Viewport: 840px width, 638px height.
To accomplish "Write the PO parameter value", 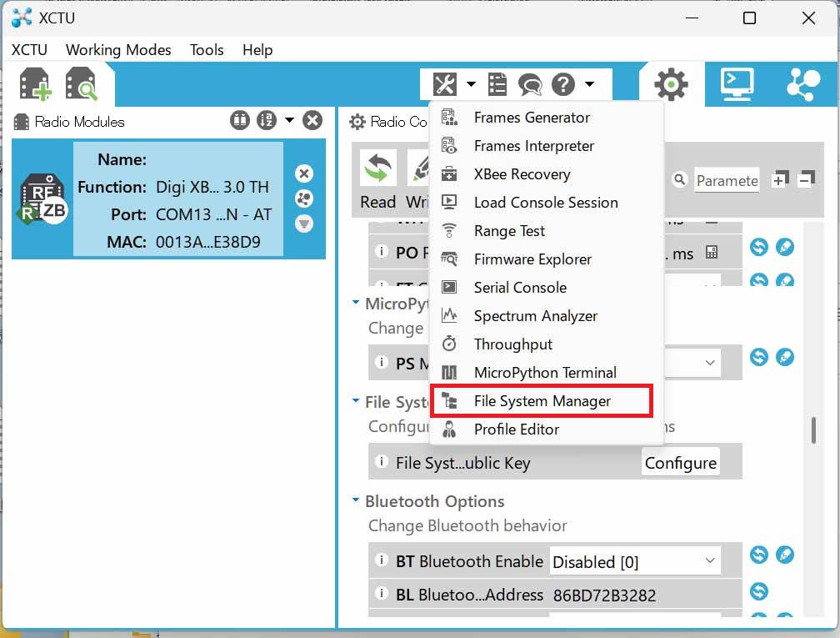I will 785,247.
